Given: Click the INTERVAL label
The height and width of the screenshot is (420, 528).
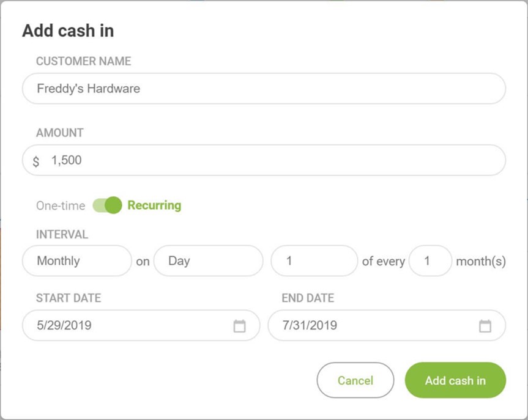Looking at the screenshot, I should click(62, 234).
